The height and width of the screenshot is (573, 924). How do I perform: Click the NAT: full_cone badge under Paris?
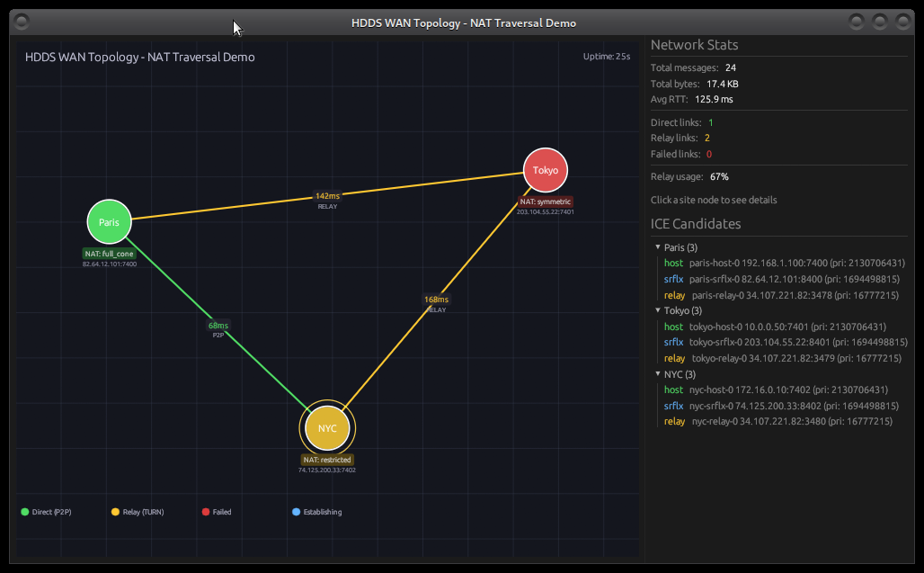coord(110,254)
